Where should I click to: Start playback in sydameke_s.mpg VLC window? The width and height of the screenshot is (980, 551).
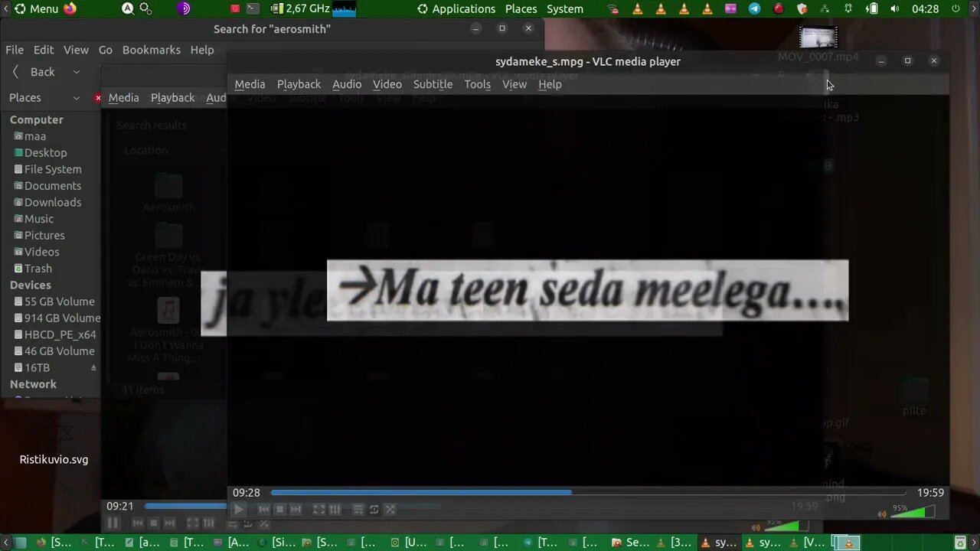(238, 510)
